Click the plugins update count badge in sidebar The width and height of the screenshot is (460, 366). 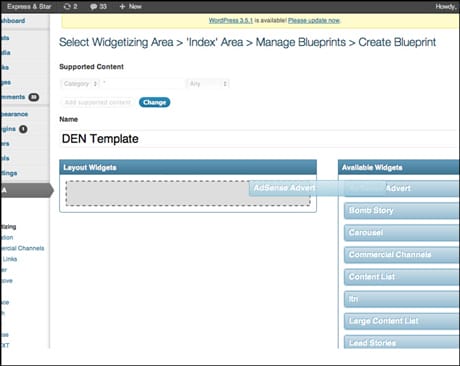23,129
